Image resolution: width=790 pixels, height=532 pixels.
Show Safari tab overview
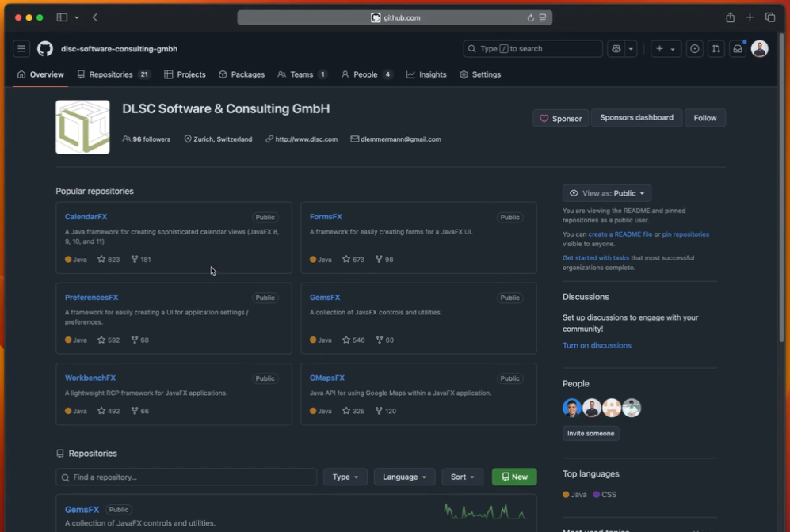pos(770,17)
